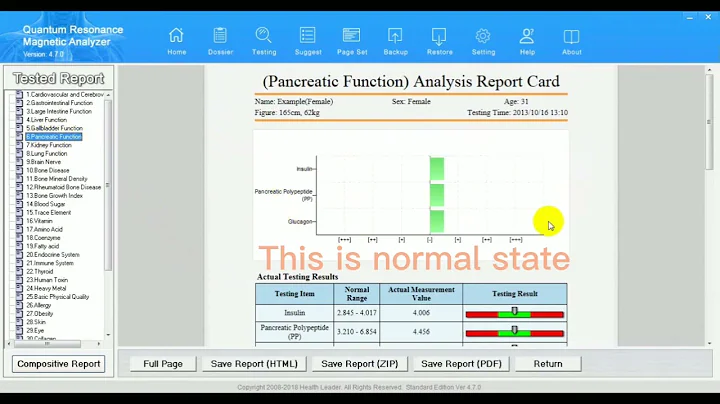Click the Restore icon

(439, 36)
